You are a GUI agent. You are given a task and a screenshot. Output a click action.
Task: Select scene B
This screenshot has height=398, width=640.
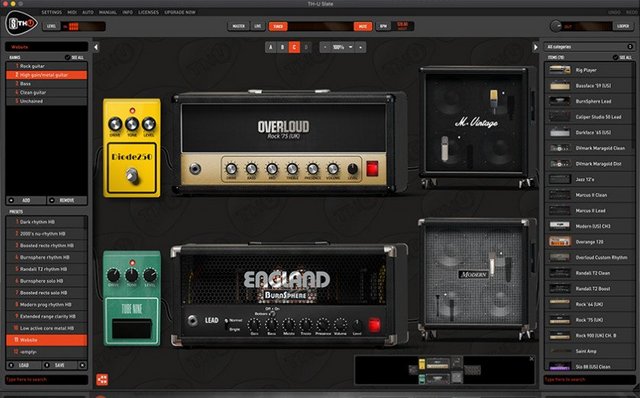[282, 47]
